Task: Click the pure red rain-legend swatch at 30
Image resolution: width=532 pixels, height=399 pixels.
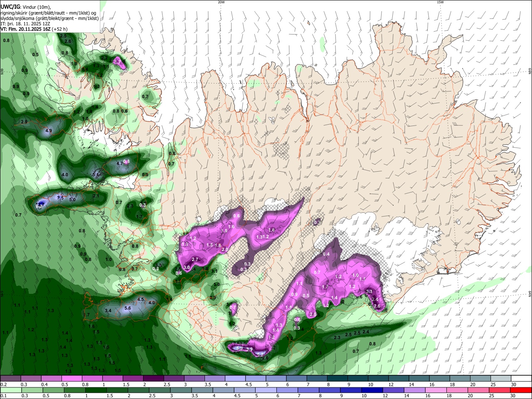Action: (521, 390)
